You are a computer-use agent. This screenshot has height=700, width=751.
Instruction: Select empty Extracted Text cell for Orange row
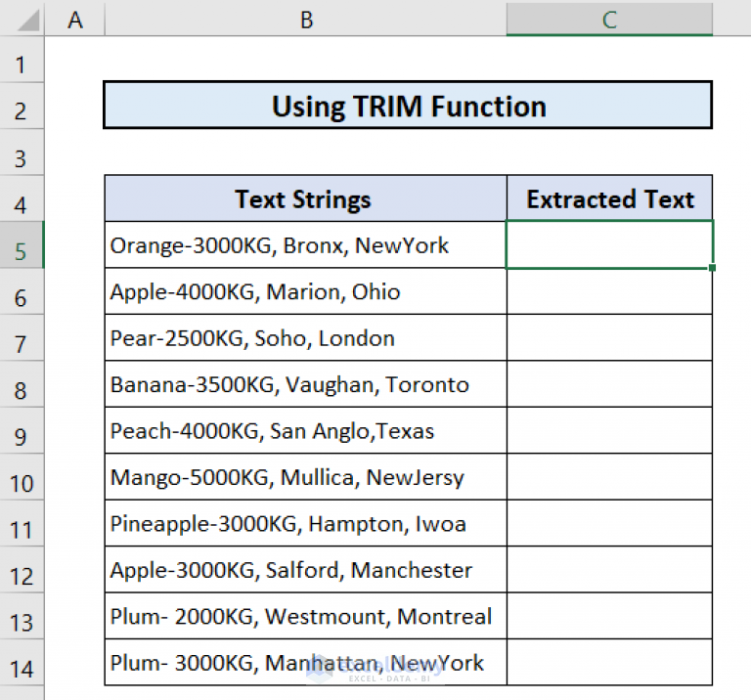click(610, 245)
